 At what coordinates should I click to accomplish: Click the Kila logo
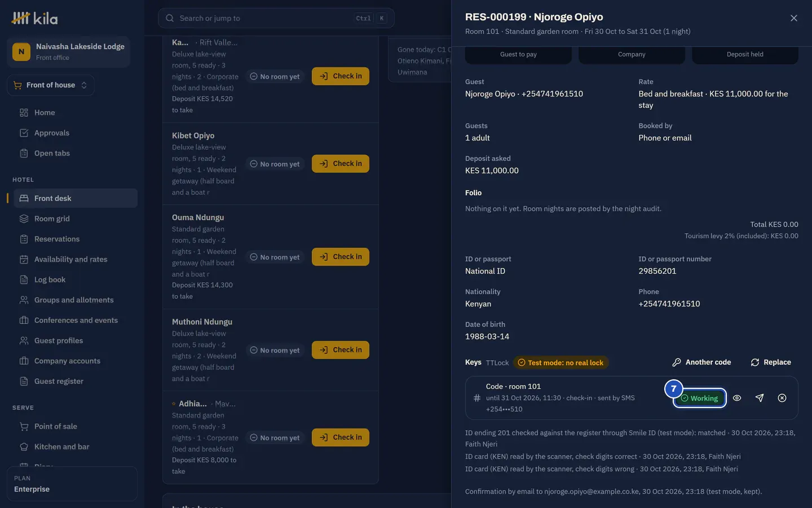34,19
